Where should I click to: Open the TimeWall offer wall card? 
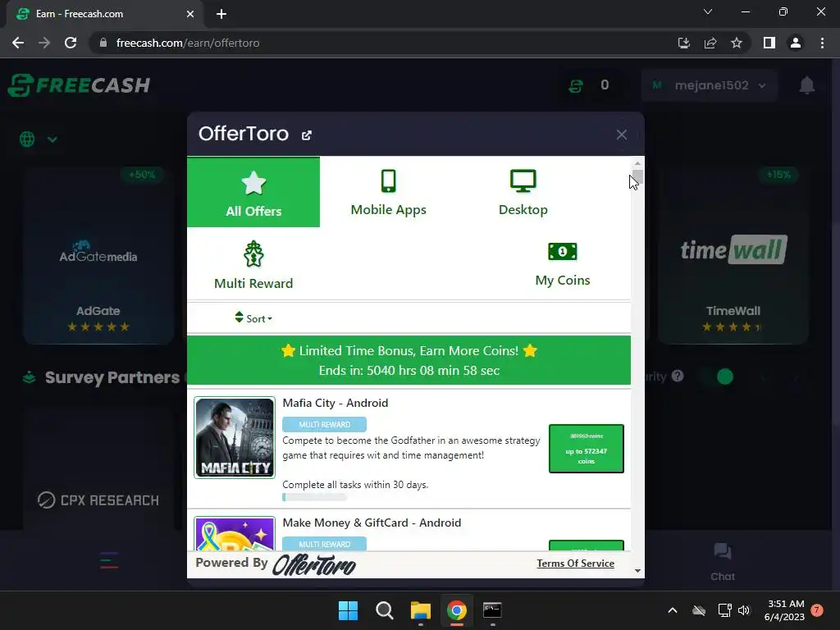733,256
